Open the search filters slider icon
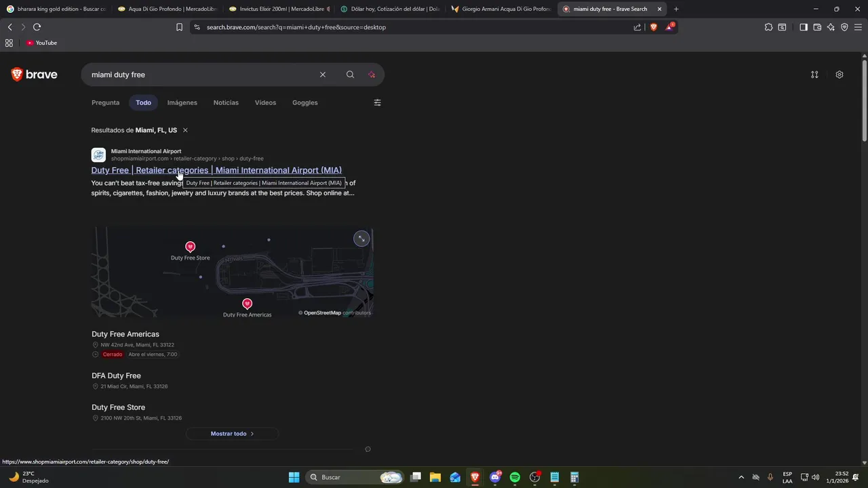Screen dimensions: 868x488 click(378, 102)
